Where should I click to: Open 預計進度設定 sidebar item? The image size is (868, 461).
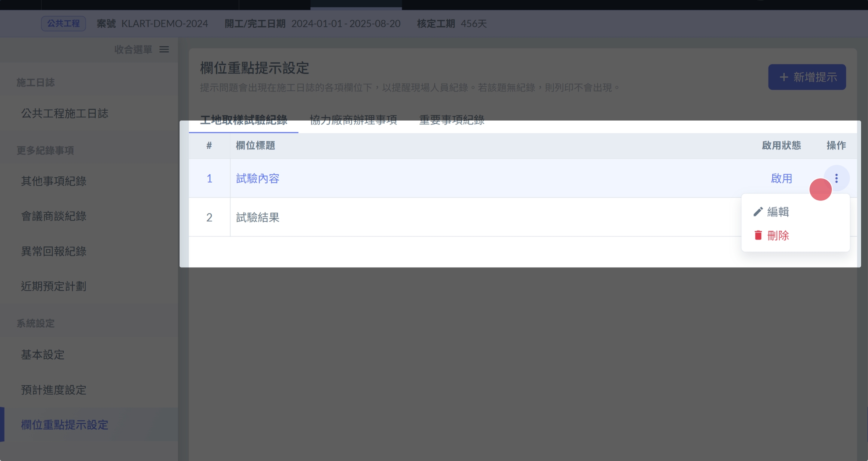pos(53,390)
